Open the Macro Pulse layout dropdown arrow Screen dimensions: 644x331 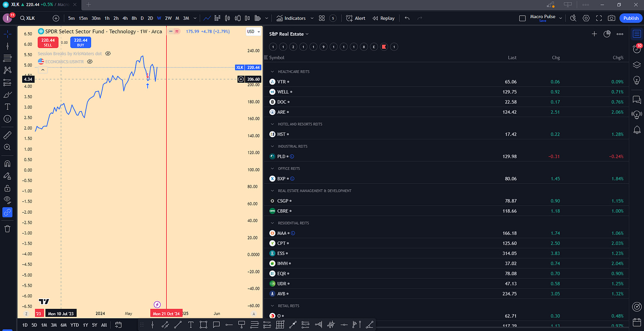tap(561, 18)
